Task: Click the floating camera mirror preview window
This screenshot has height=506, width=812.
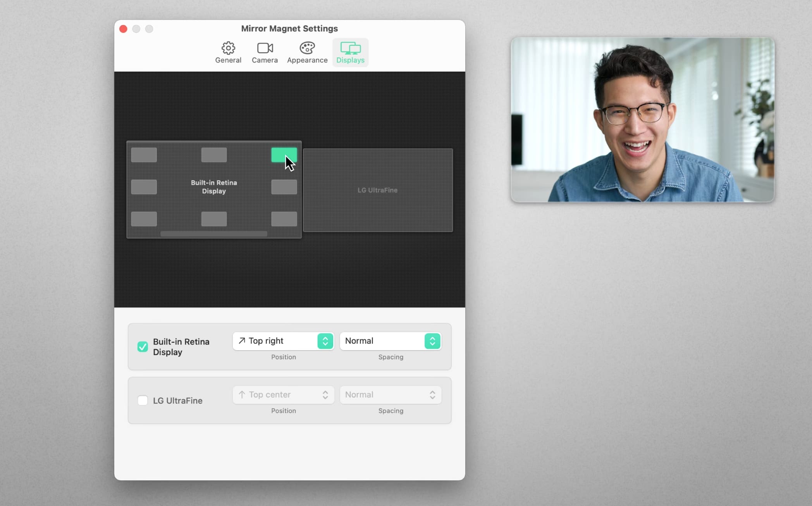Action: tap(642, 120)
